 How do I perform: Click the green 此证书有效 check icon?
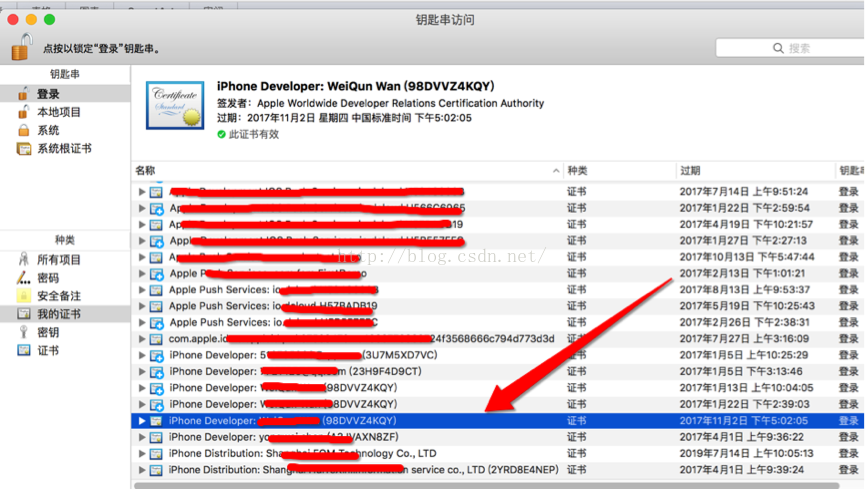(221, 134)
